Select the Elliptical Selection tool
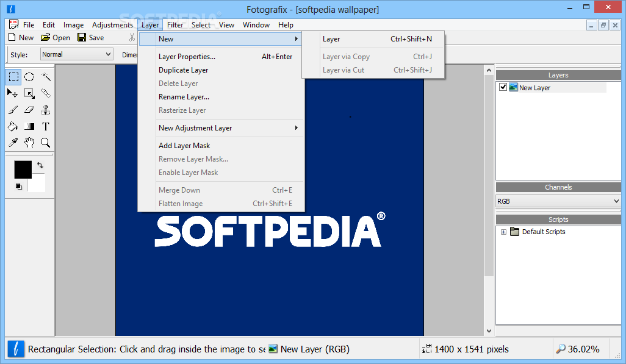This screenshot has height=364, width=626. pos(29,77)
